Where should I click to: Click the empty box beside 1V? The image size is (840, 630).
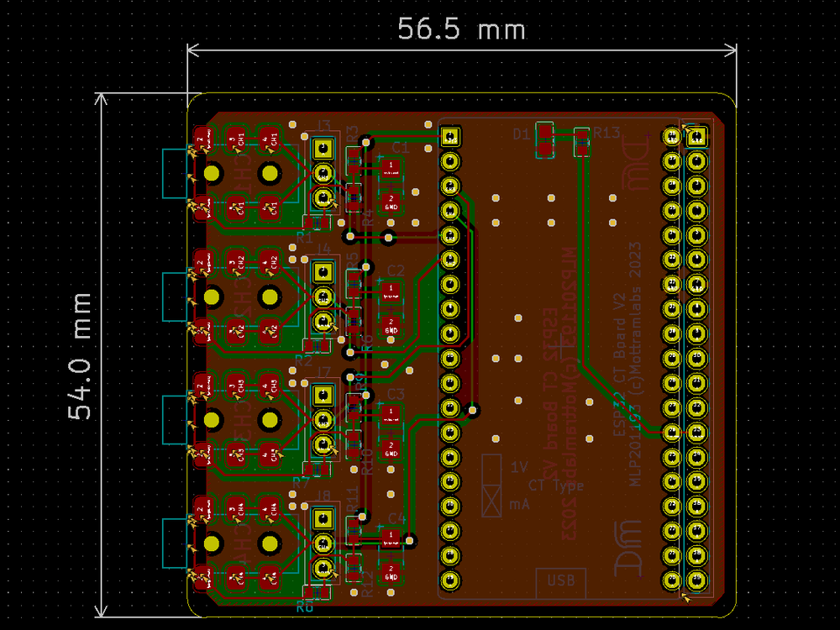tap(491, 470)
